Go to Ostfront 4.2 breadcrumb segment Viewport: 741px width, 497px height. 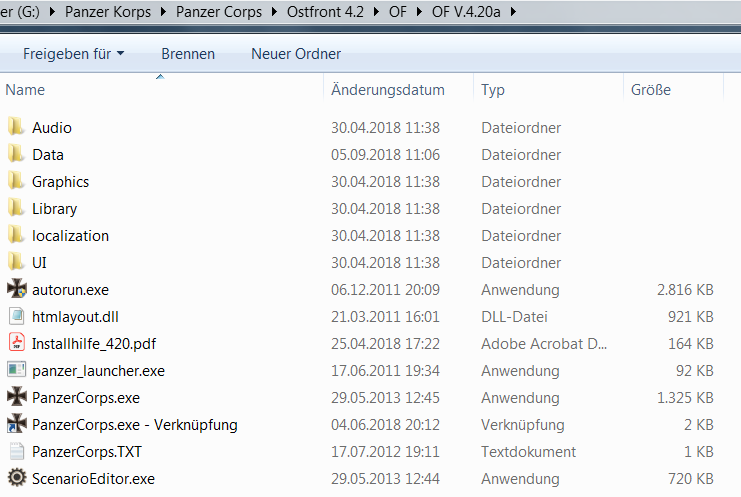coord(325,12)
